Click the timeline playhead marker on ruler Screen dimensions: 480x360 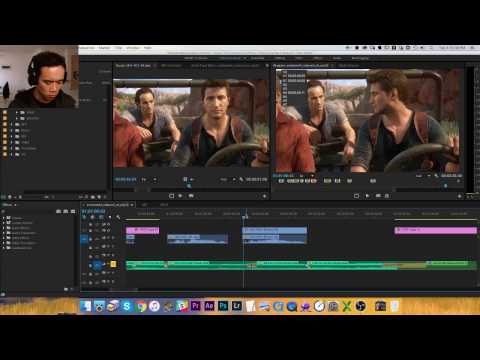click(x=245, y=217)
